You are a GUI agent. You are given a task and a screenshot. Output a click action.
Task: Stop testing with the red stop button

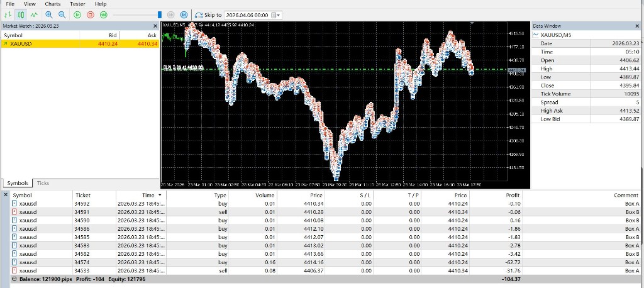point(91,15)
